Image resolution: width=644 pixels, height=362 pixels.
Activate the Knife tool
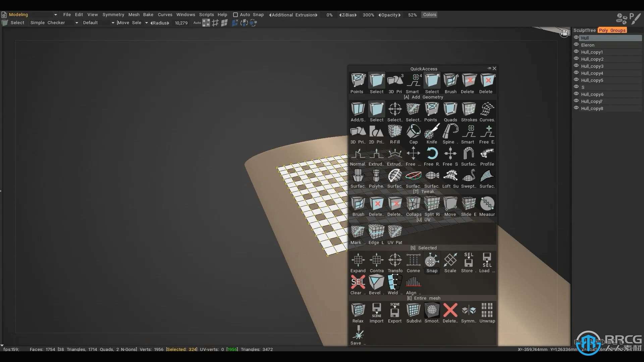click(x=432, y=134)
